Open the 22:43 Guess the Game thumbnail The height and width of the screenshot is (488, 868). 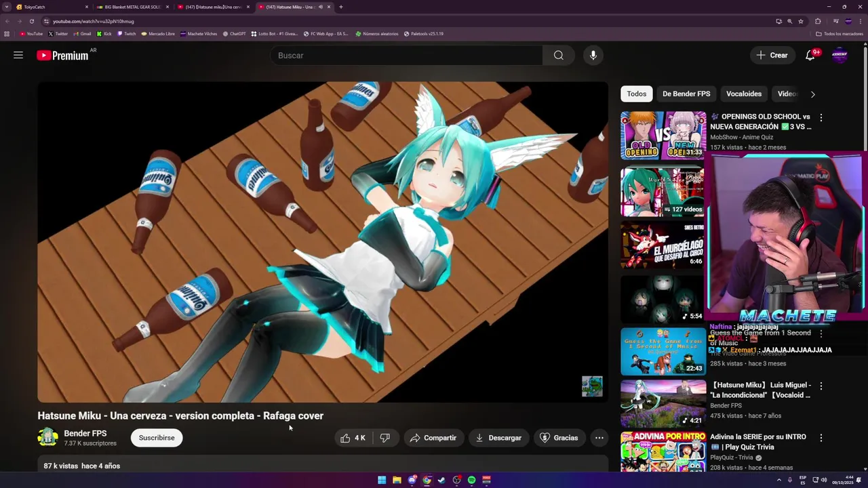pos(663,352)
